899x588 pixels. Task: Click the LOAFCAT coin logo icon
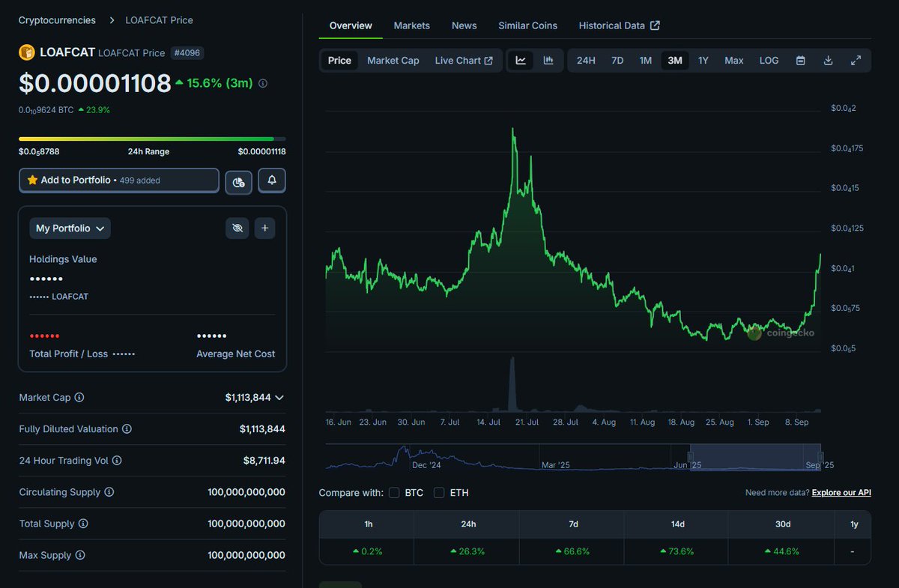point(26,52)
